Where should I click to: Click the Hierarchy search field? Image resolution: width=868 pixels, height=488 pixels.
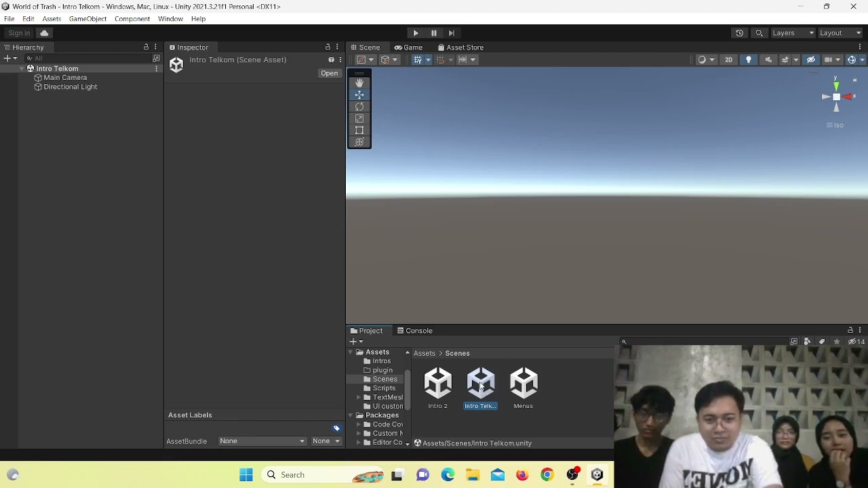[x=88, y=58]
